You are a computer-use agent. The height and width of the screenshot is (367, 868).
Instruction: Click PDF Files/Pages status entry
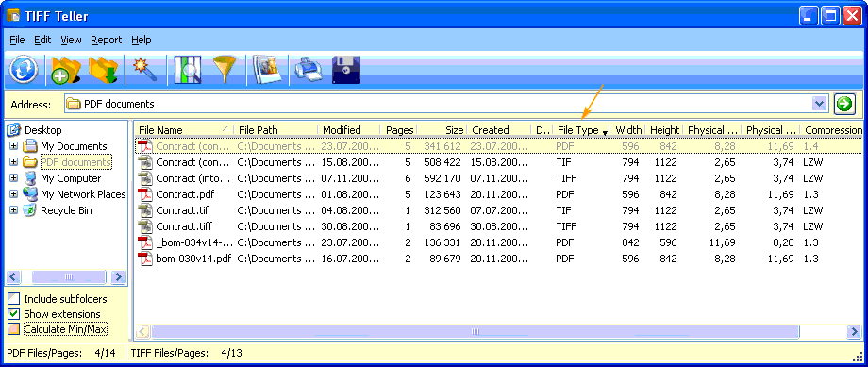(x=61, y=353)
